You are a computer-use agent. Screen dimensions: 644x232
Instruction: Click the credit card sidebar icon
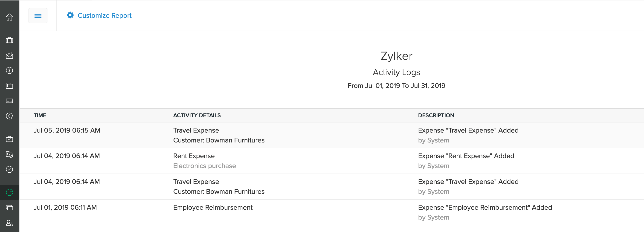tap(9, 101)
